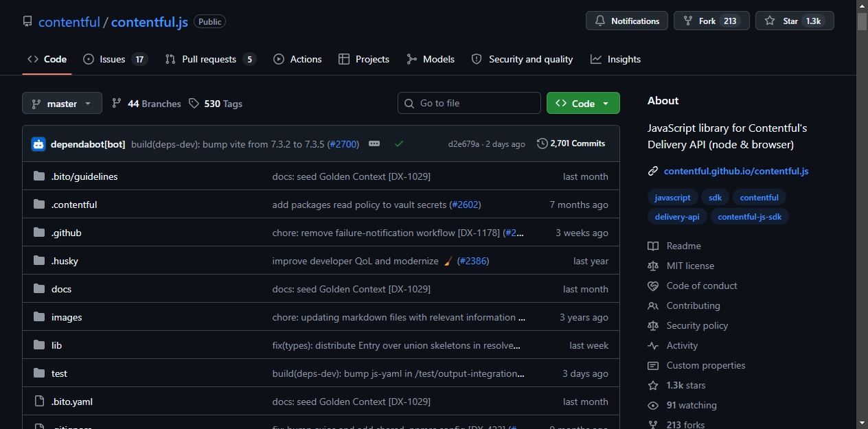Click the folder icon for images

pyautogui.click(x=39, y=317)
